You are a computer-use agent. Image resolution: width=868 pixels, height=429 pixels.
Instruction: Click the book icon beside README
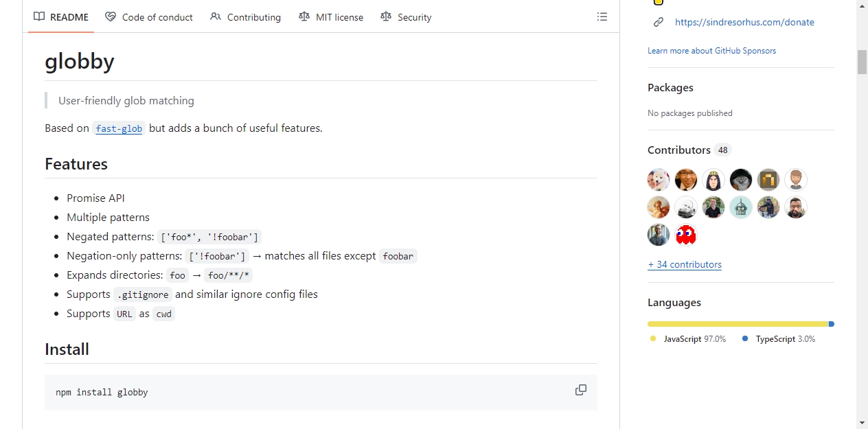(39, 17)
